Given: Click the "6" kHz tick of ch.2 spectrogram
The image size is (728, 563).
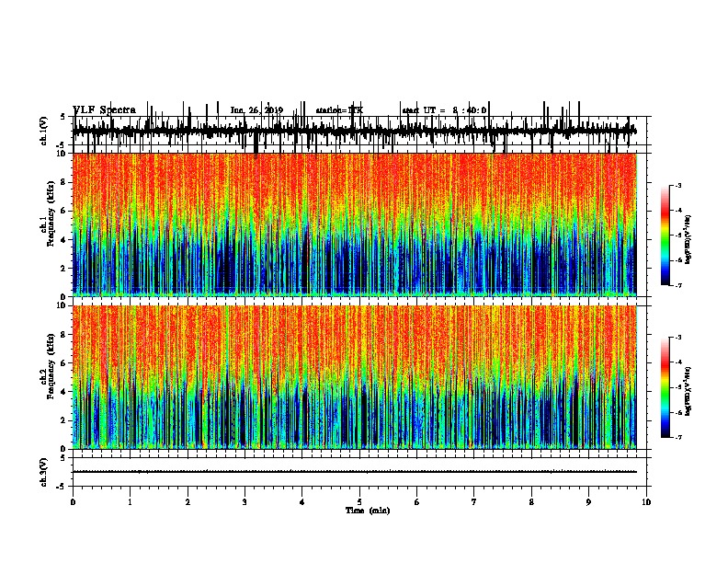Looking at the screenshot, I should tap(63, 362).
